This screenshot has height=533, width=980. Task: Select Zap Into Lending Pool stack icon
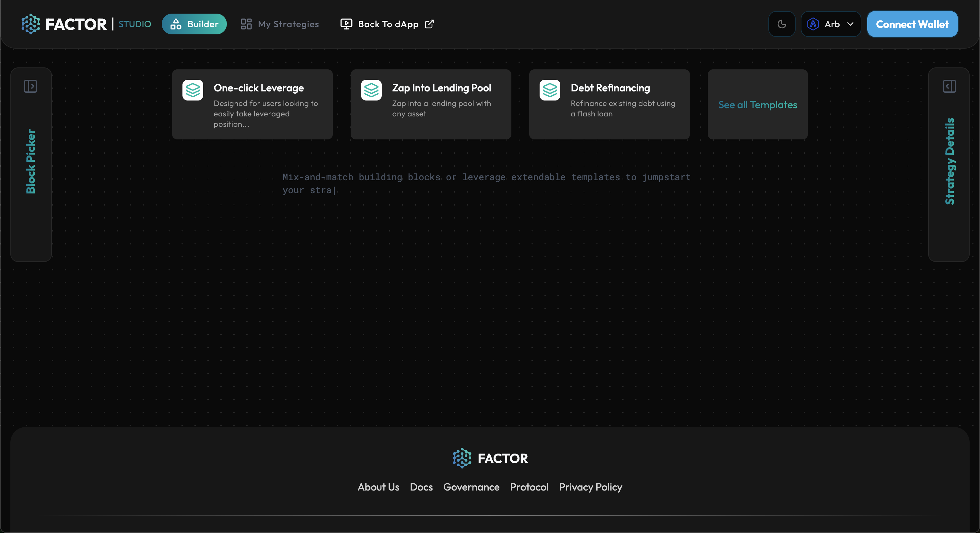tap(371, 90)
